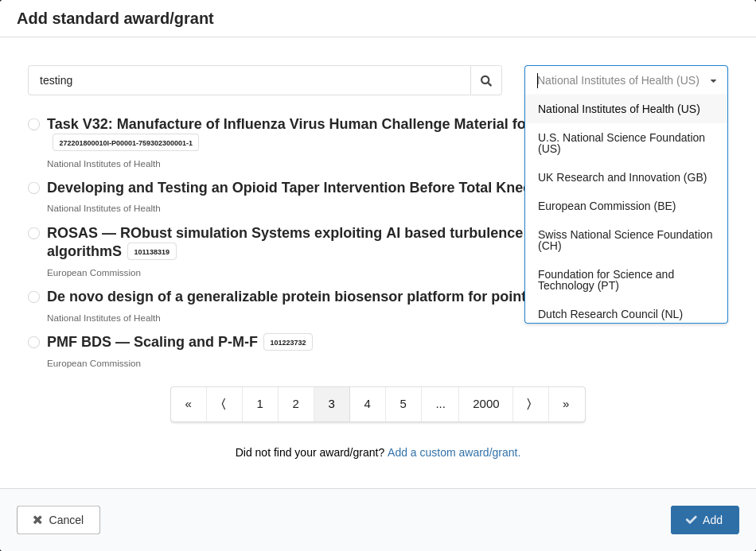Viewport: 756px width, 551px height.
Task: Open page 4 of the results
Action: [x=368, y=404]
